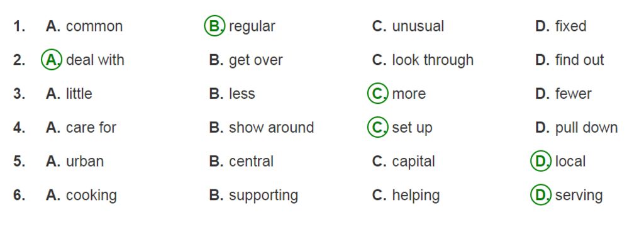Select circled answer C 'more'
This screenshot has height=234, width=644.
(396, 94)
